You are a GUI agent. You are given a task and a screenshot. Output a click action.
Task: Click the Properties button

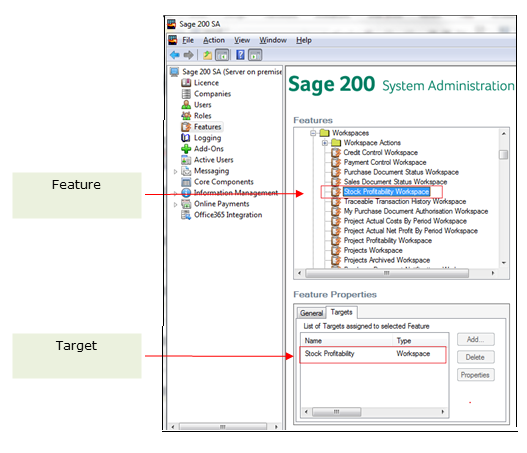pos(476,375)
